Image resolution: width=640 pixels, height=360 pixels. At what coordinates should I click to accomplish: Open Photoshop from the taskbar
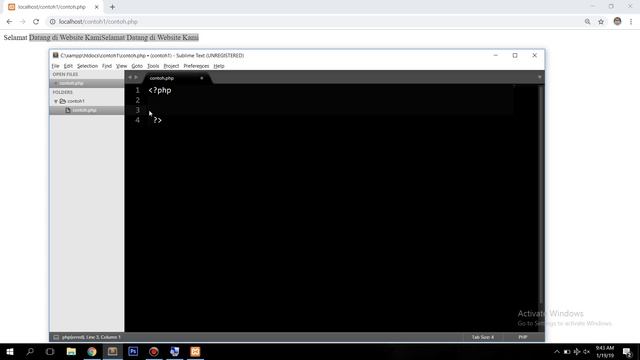tap(133, 351)
